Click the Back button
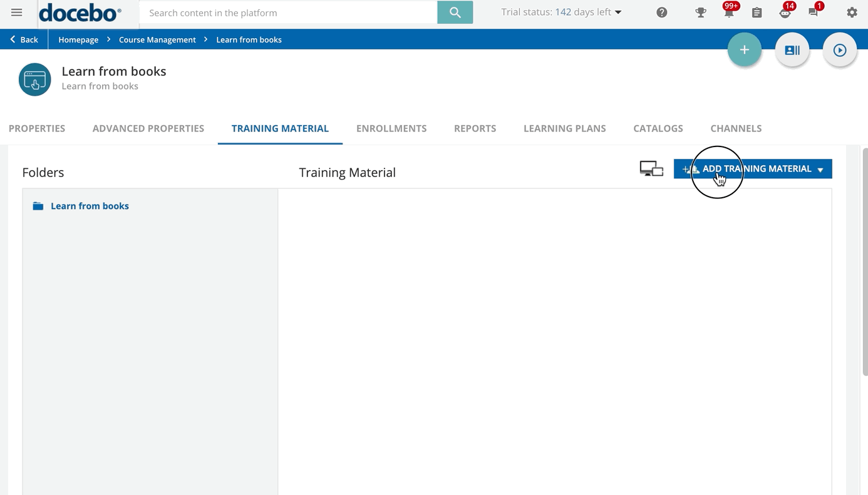This screenshot has height=495, width=868. click(x=24, y=39)
